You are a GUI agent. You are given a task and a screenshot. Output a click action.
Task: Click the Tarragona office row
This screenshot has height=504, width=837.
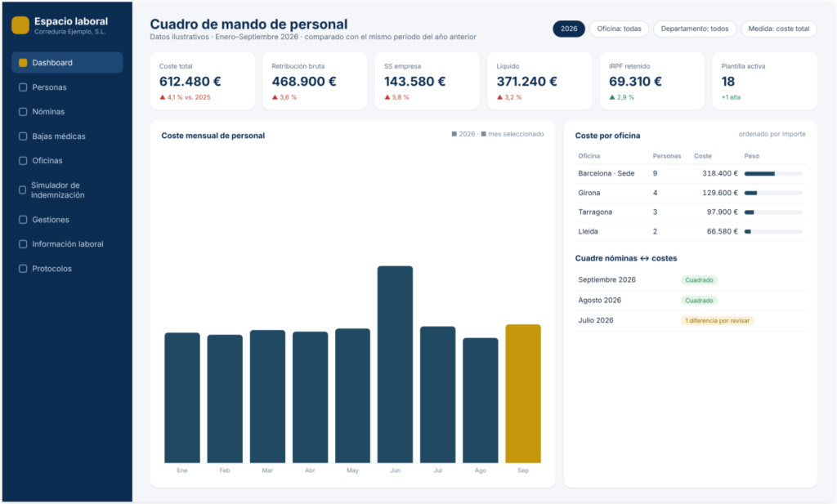pyautogui.click(x=690, y=212)
